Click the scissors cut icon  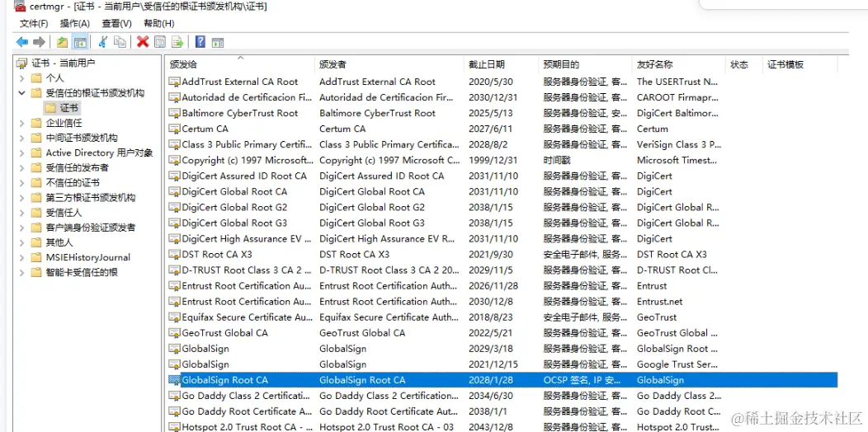tap(102, 42)
